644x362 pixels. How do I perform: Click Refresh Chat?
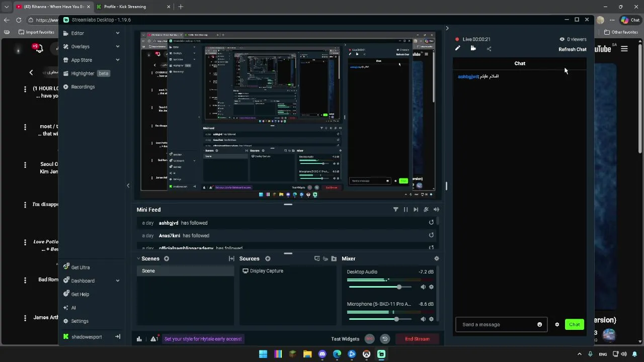pyautogui.click(x=573, y=49)
